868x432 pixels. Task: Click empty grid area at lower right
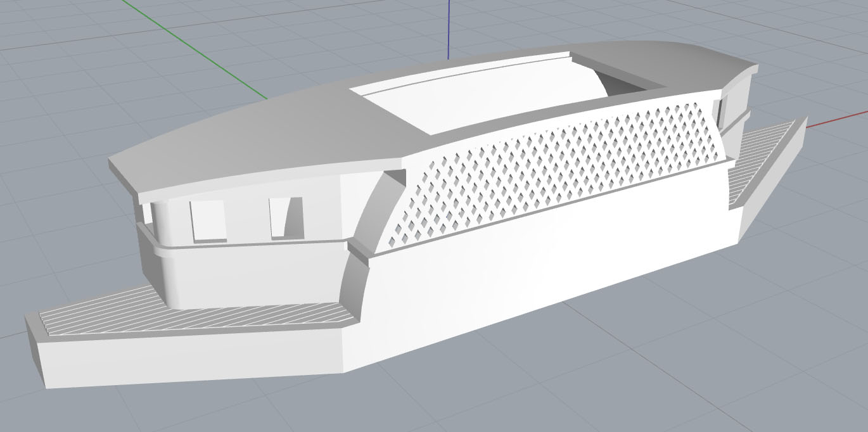coord(729,367)
